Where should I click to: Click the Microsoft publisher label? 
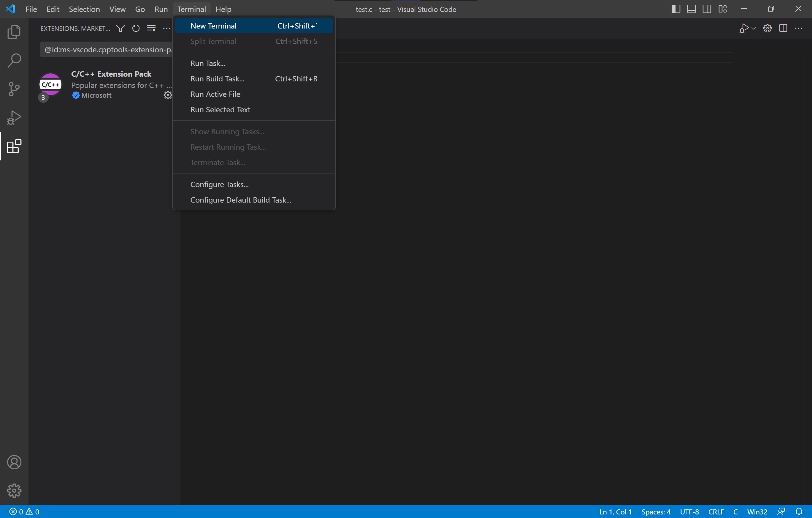(x=96, y=95)
